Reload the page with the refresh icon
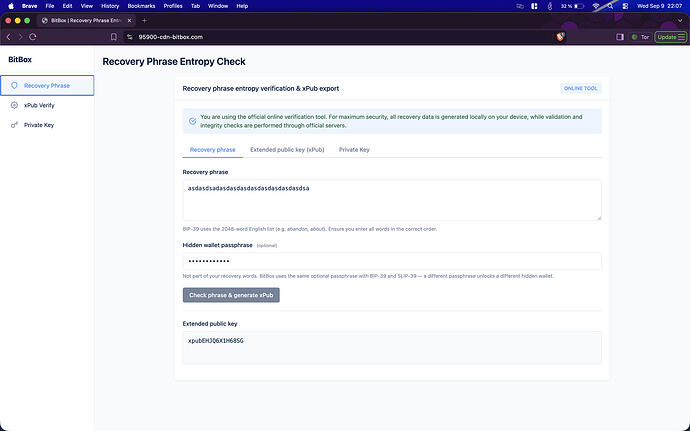 (33, 37)
